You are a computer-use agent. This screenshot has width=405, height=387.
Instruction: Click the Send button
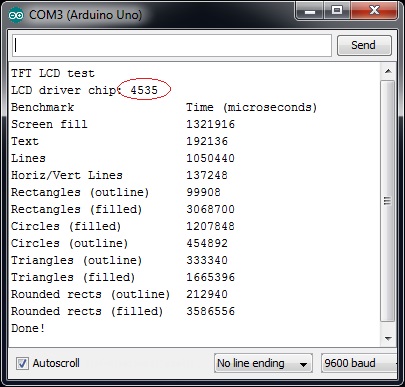(364, 45)
